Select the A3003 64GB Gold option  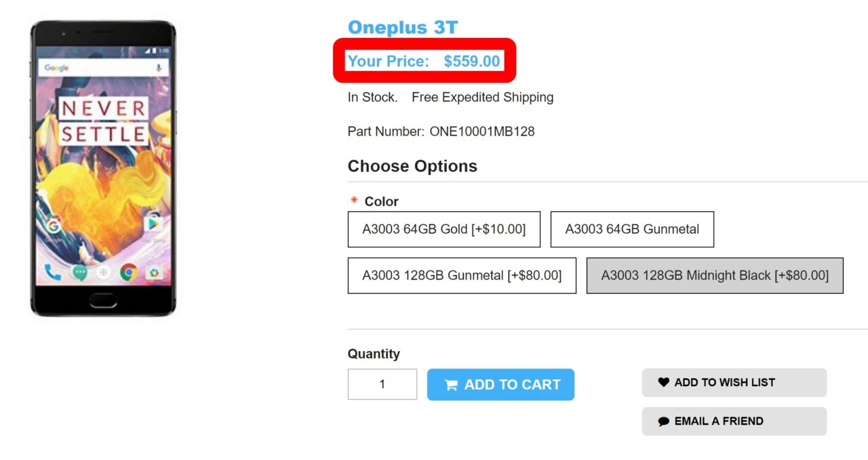coord(443,229)
